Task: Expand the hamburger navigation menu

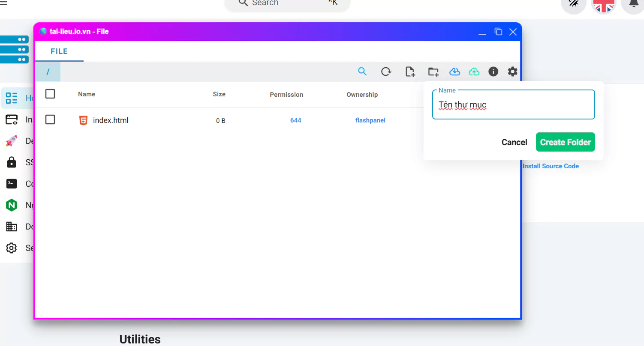Action: (x=3, y=3)
